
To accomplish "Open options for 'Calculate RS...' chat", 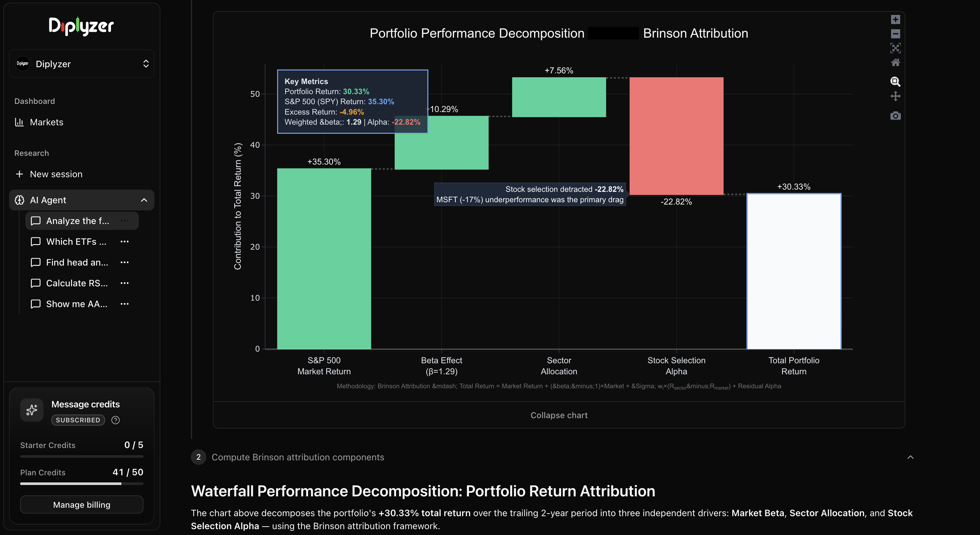I will click(124, 283).
